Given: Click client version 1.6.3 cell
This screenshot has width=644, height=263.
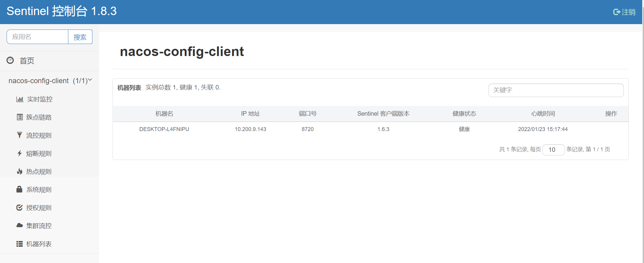Looking at the screenshot, I should pos(383,129).
